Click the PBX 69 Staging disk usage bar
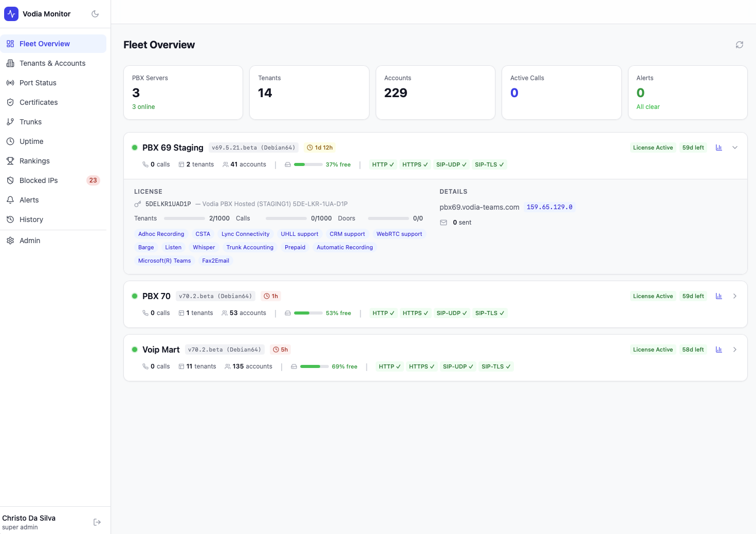 (x=308, y=164)
